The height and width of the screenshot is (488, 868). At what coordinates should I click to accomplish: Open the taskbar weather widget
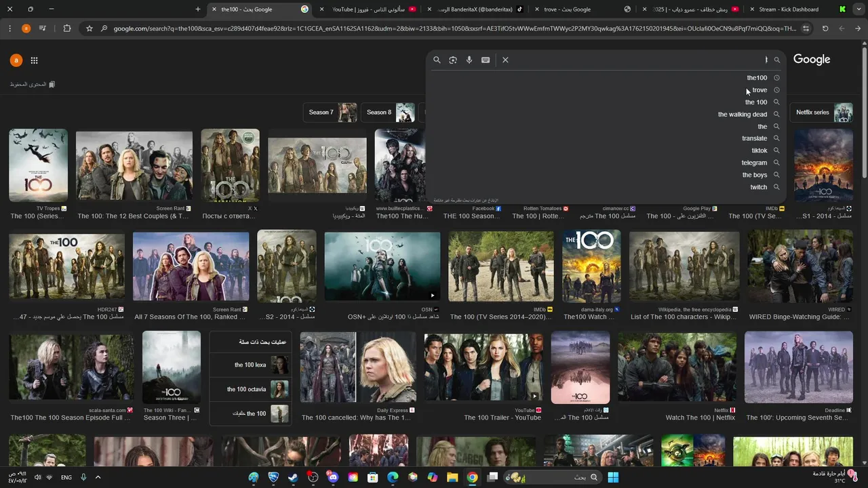834,476
